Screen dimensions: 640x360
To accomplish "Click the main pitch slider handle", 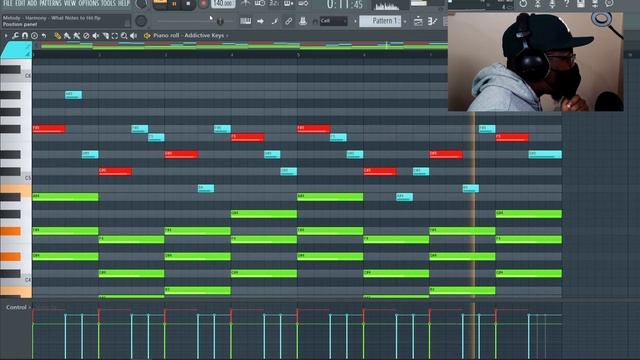I will (220, 21).
